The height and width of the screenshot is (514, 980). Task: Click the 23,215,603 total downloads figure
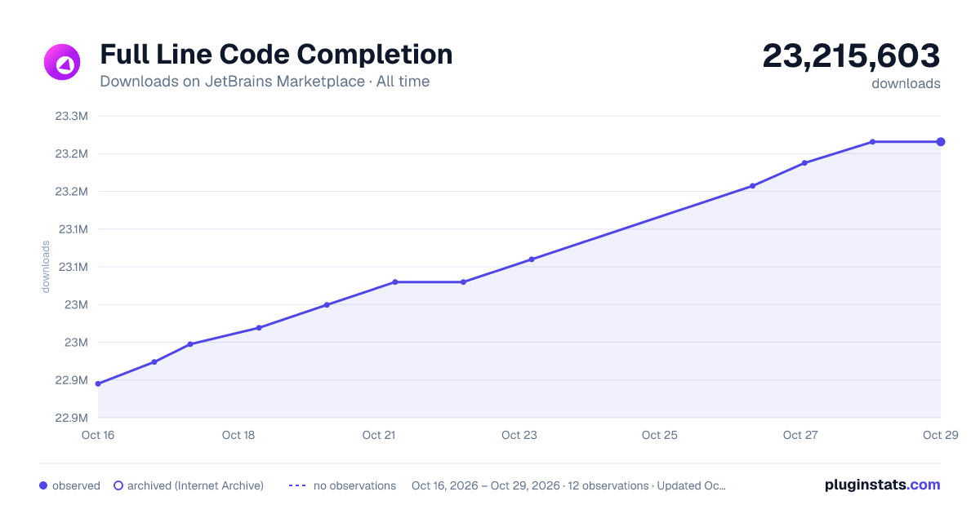click(x=851, y=56)
